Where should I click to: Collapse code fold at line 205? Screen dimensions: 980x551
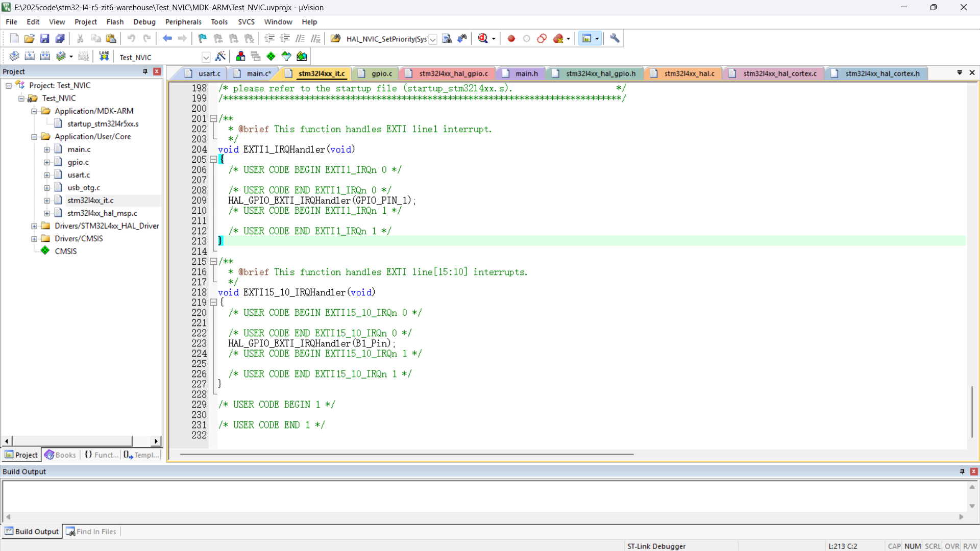tap(213, 160)
